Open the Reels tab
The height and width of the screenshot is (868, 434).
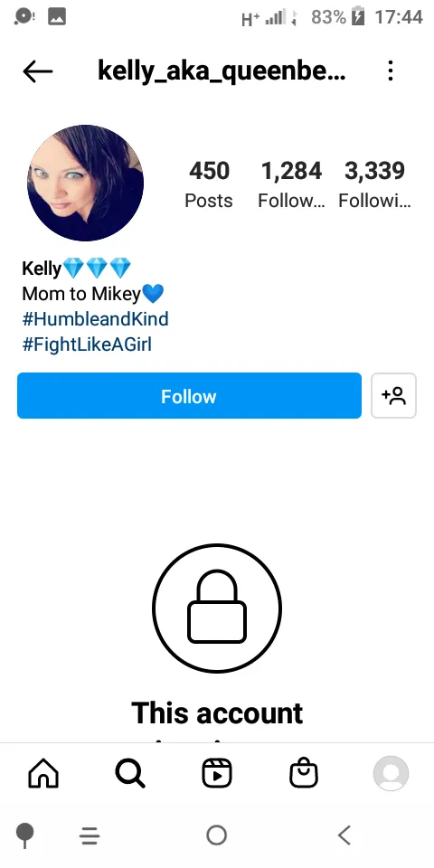(217, 773)
